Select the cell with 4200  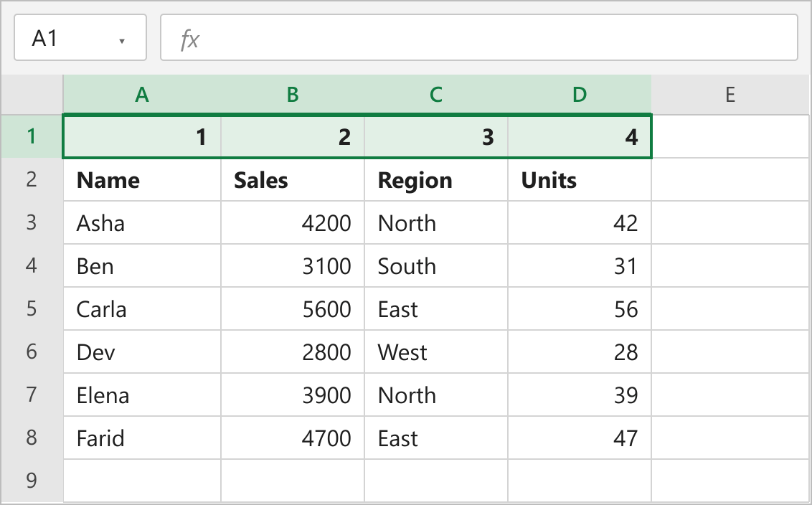click(293, 222)
